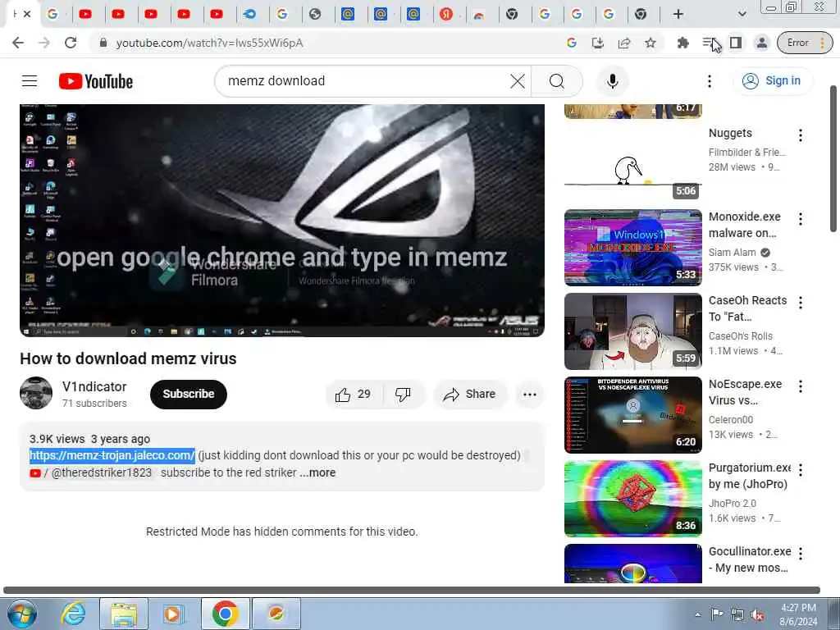Click the horizontal scrollbar
This screenshot has height=630, width=840.
412,590
